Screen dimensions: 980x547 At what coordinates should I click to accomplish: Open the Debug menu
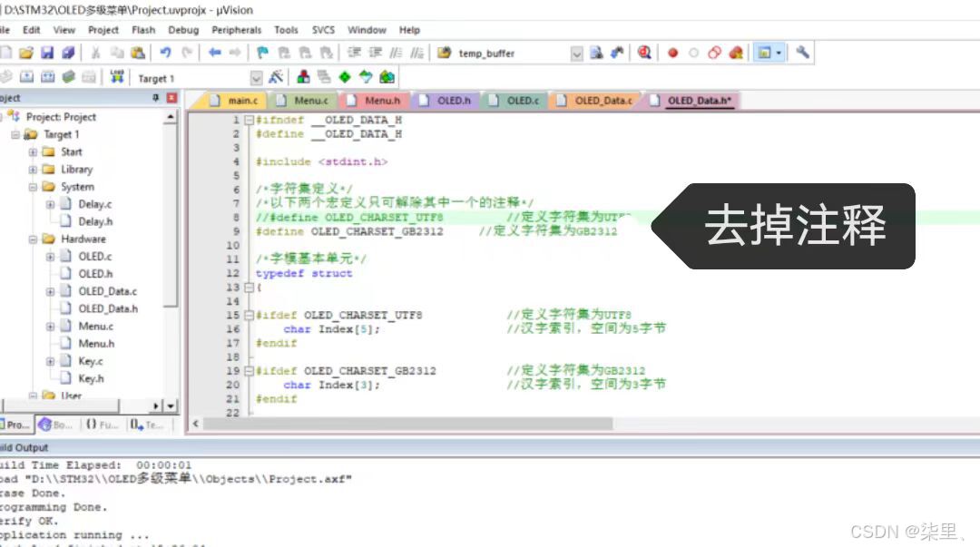[x=183, y=30]
